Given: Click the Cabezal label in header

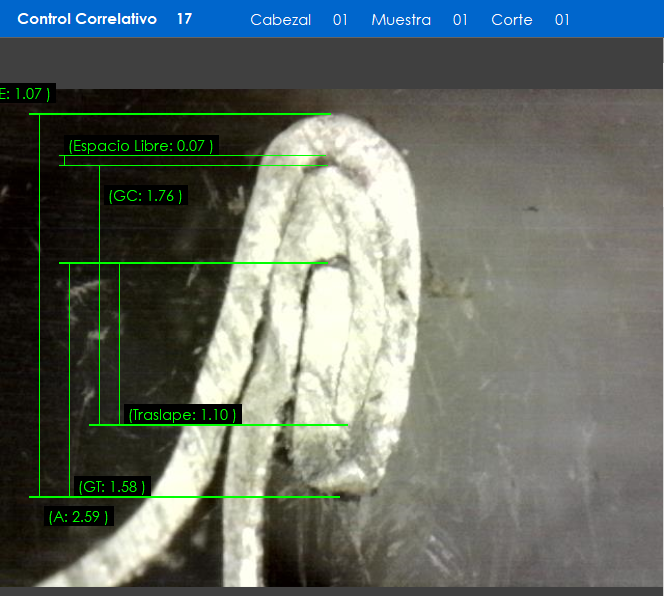Looking at the screenshot, I should pyautogui.click(x=280, y=20).
